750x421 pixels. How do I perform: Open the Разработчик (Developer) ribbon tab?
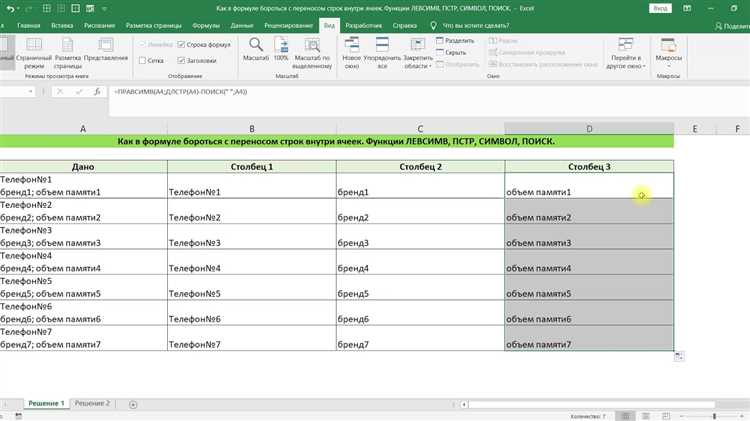point(364,25)
